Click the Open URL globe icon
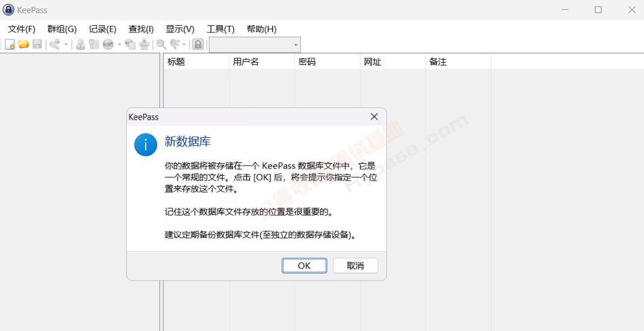This screenshot has width=644, height=331. coord(108,45)
